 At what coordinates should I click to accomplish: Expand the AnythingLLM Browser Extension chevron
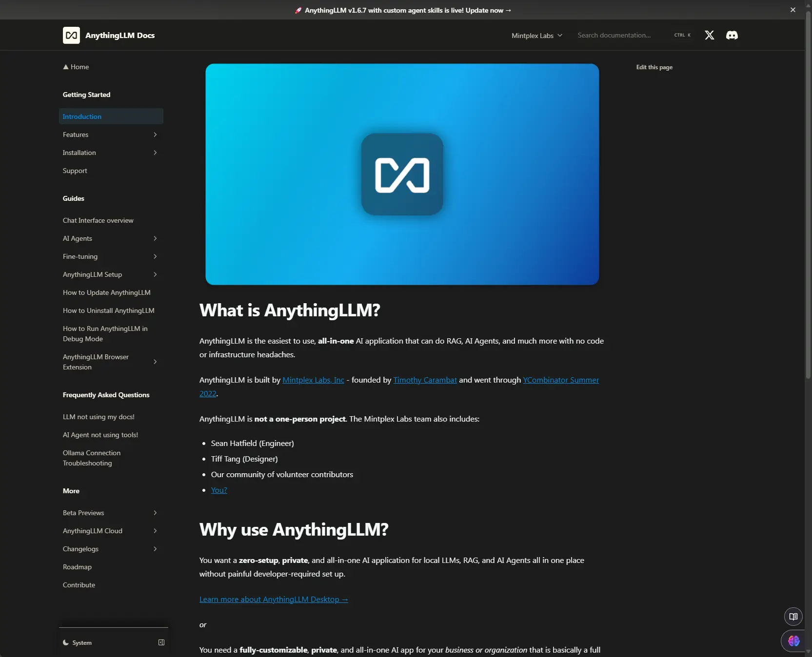point(155,362)
